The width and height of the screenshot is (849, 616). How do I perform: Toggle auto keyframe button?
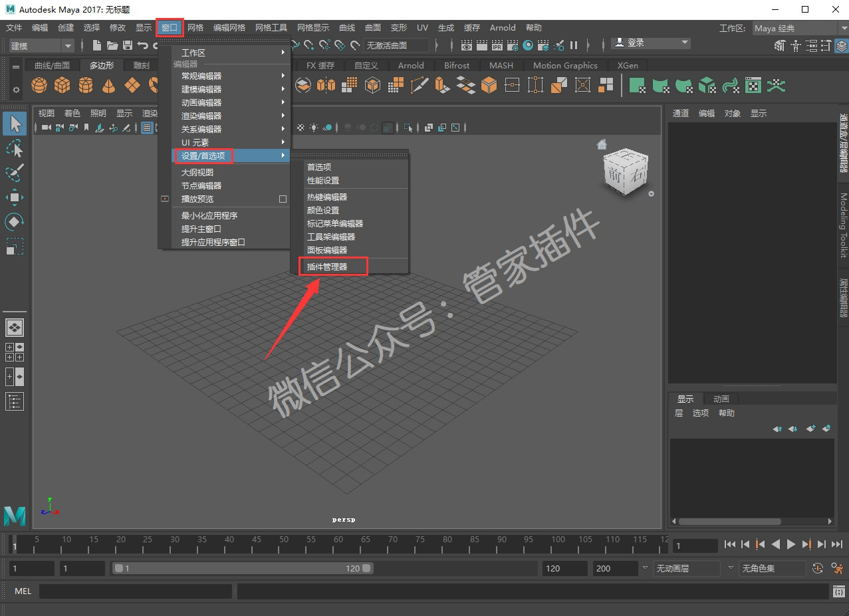(x=818, y=568)
